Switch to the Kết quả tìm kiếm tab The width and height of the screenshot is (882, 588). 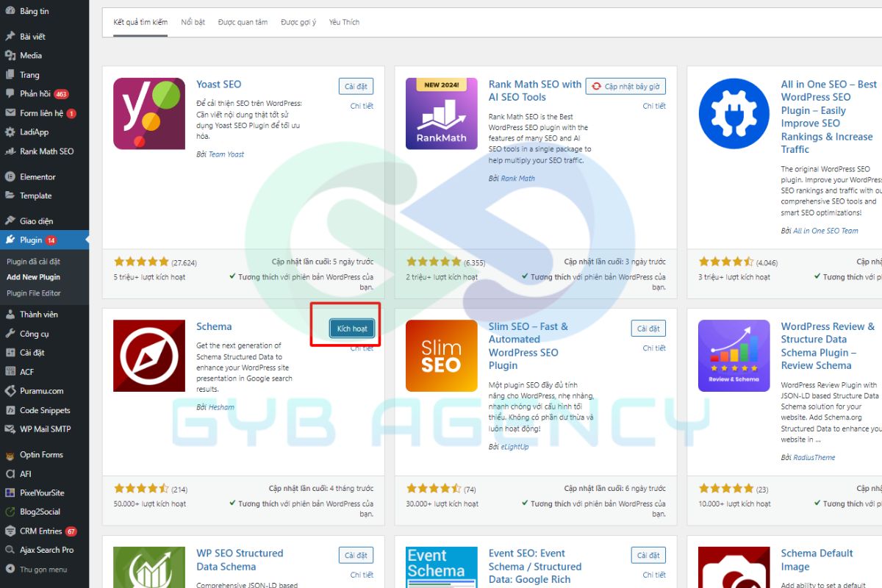pyautogui.click(x=140, y=22)
